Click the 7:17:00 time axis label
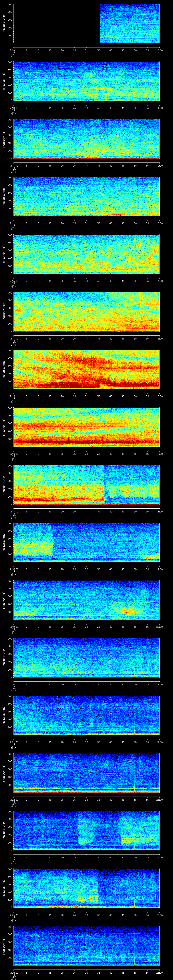This screenshot has height=980, width=173. pos(14,511)
